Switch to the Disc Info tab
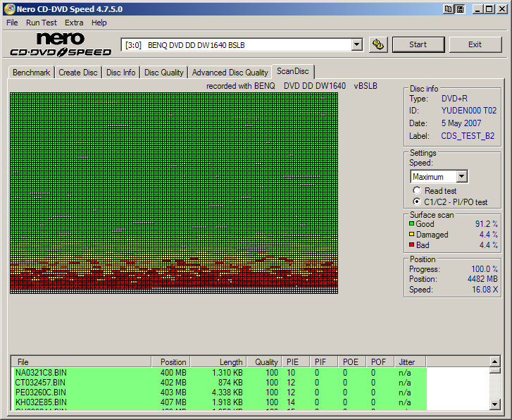The height and width of the screenshot is (420, 512). tap(121, 73)
